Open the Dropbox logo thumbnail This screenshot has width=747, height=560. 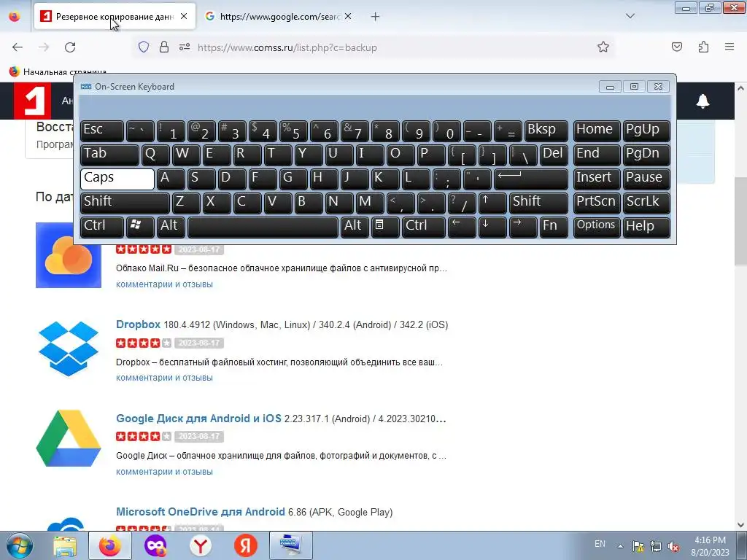click(x=68, y=349)
